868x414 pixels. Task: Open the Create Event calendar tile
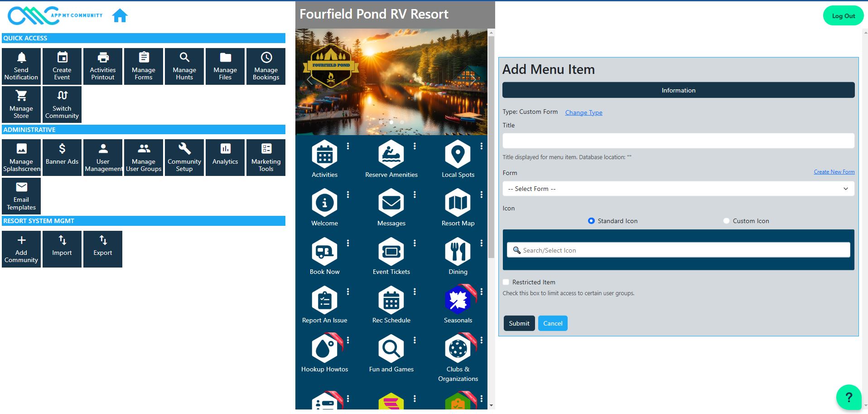62,66
